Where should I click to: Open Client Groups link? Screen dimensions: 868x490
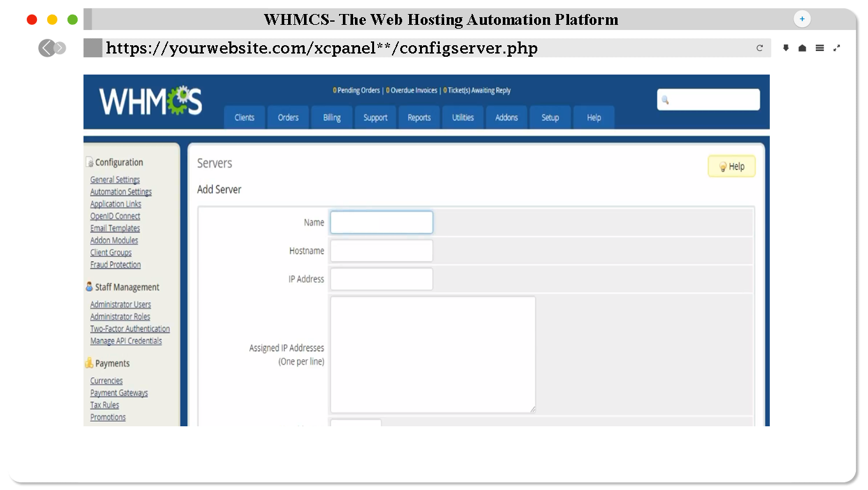[x=111, y=252]
